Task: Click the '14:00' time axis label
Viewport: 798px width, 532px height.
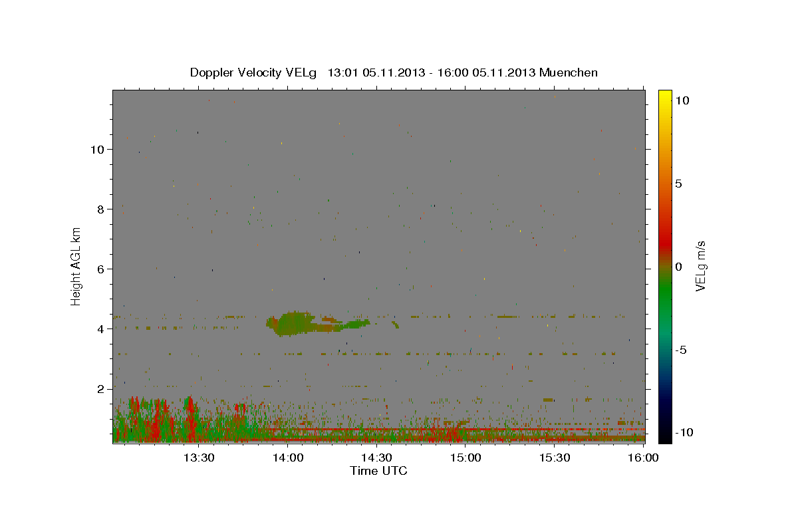Action: pos(288,458)
